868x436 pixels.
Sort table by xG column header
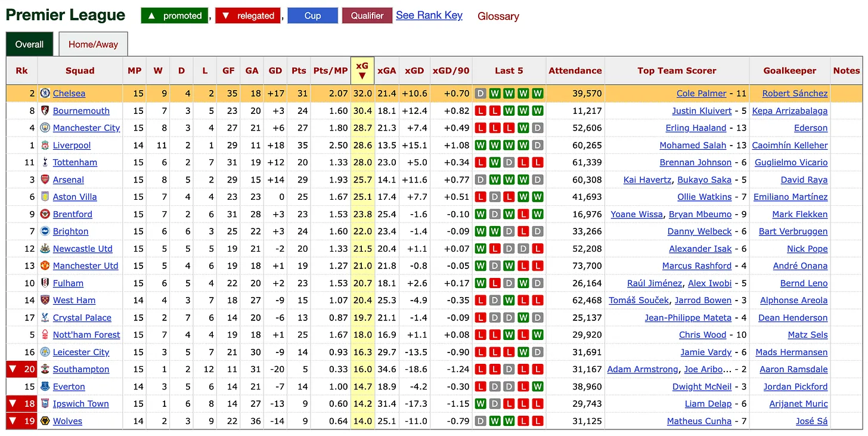[x=362, y=70]
